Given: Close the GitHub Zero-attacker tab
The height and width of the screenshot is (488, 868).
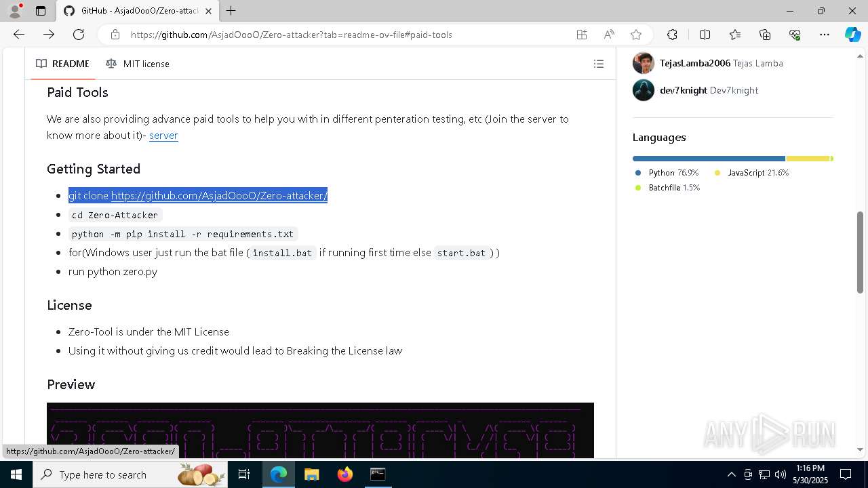Looking at the screenshot, I should pyautogui.click(x=208, y=11).
